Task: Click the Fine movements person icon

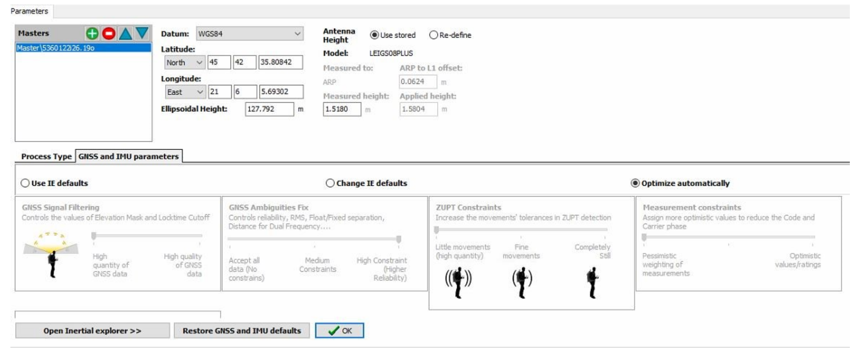Action: 522,281
